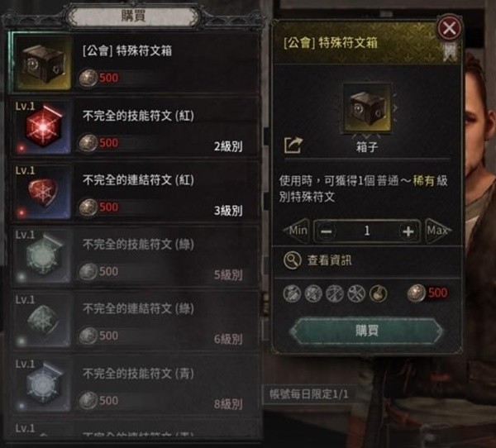This screenshot has width=496, height=448.
Task: Click the share icon beside 箱子
Action: point(293,145)
